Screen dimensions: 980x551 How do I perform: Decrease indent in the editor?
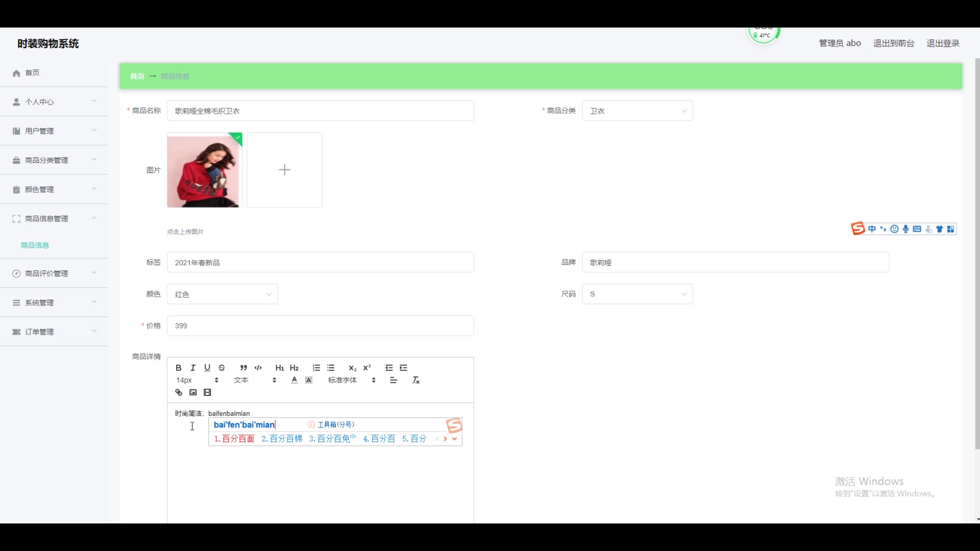pyautogui.click(x=389, y=368)
